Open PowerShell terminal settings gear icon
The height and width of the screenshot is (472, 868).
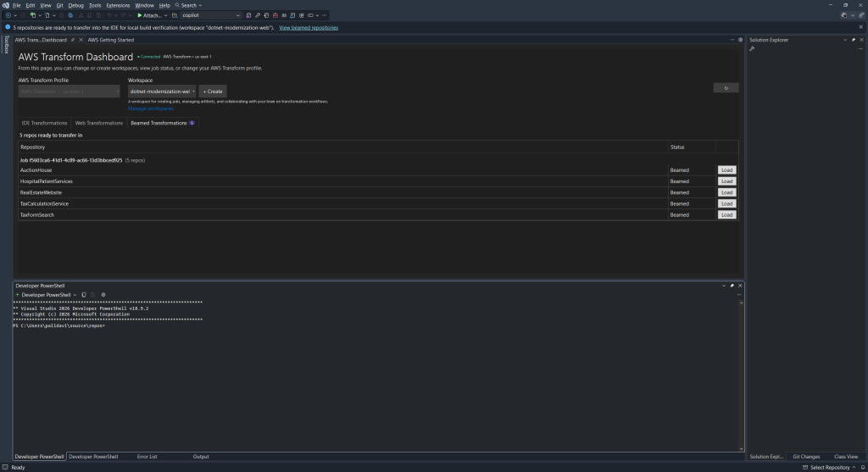pos(103,295)
